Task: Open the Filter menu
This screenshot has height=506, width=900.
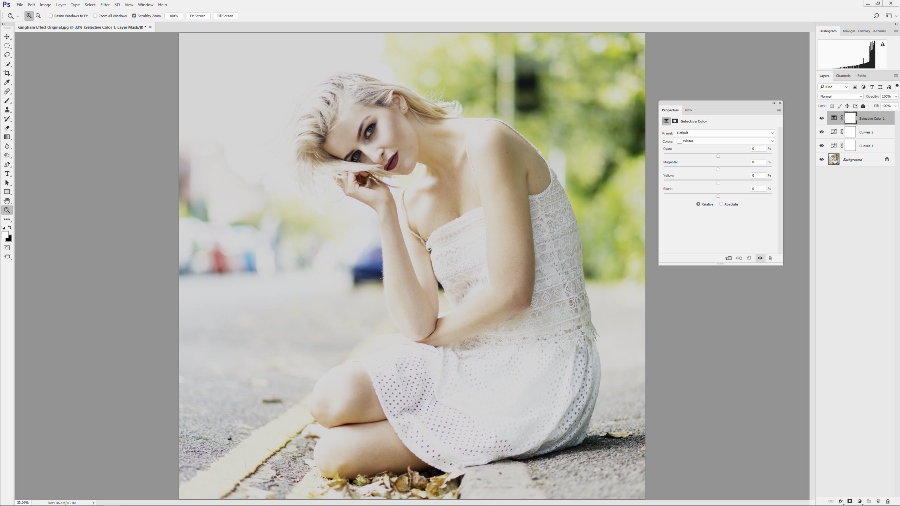Action: [105, 5]
